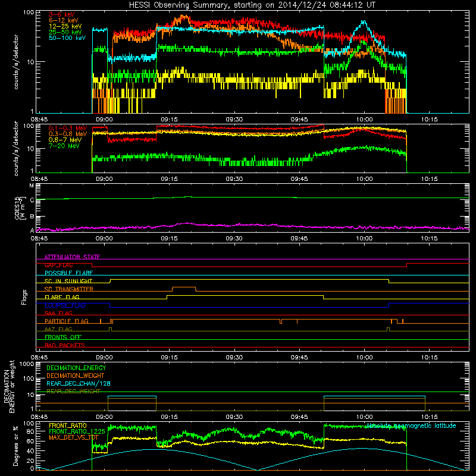Screen dimensions: 476x476
Task: Click the 10:00 time label under the GOES panel
Action: (x=364, y=238)
